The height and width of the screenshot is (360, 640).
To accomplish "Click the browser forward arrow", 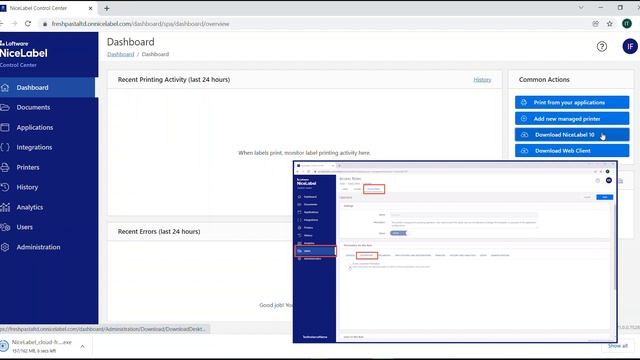I will [x=14, y=24].
